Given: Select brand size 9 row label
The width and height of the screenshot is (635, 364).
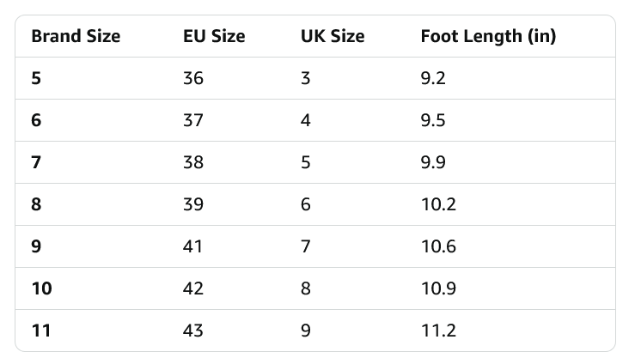Looking at the screenshot, I should pyautogui.click(x=36, y=246).
